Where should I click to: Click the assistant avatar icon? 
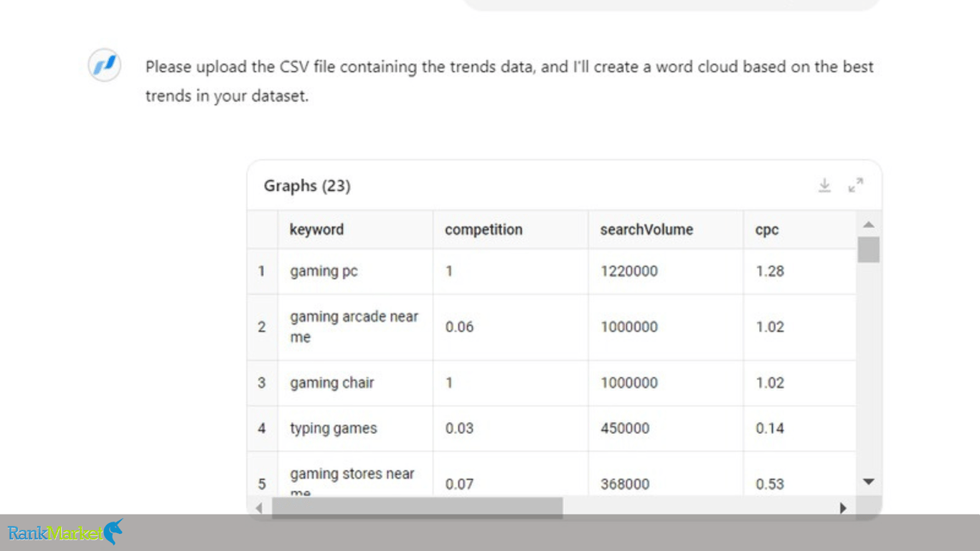point(104,66)
